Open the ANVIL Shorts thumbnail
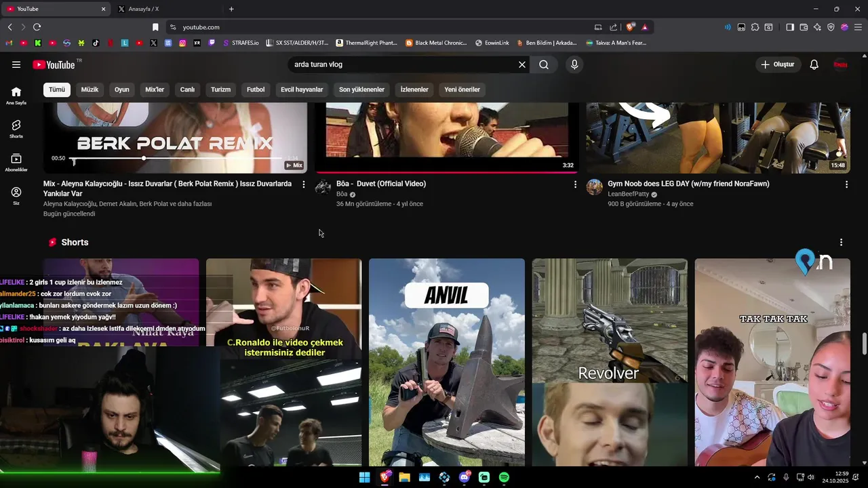Viewport: 868px width, 488px height. (447, 362)
